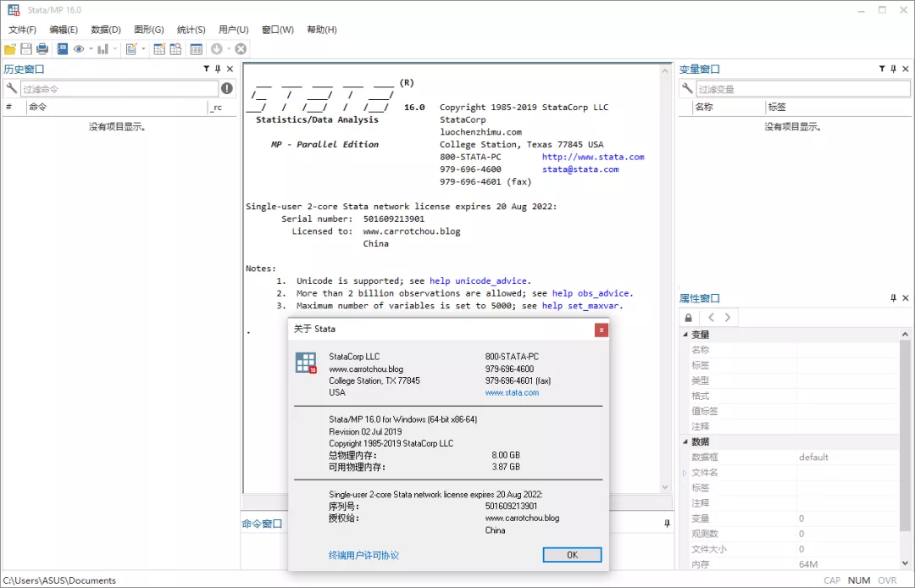This screenshot has height=588, width=915.
Task: Click the wrench icon beside 过滤命令
Action: [x=11, y=88]
